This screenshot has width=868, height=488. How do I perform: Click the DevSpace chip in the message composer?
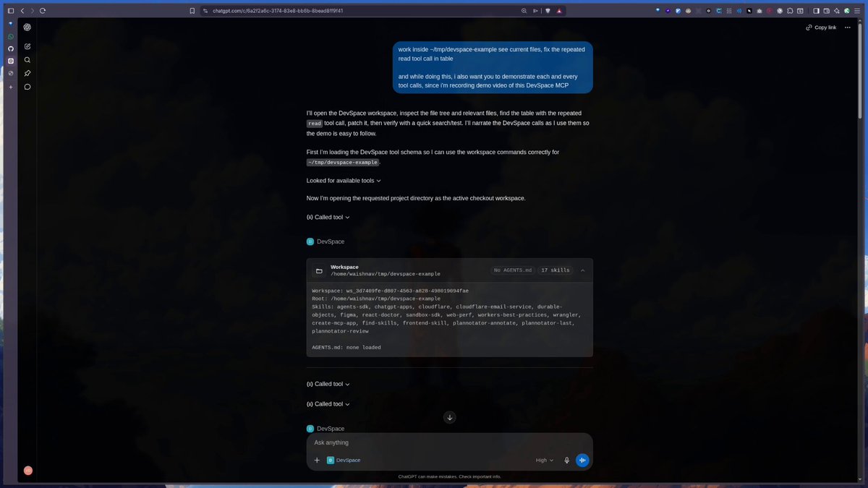pos(344,461)
